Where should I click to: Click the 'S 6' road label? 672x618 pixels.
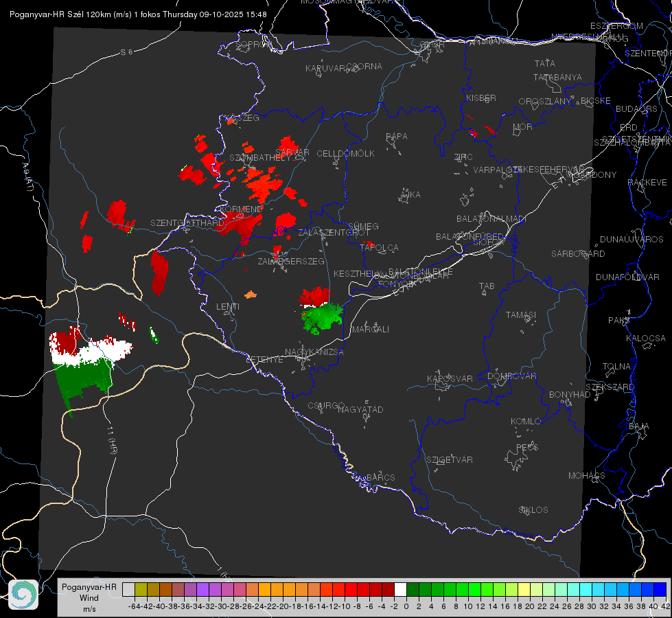click(x=126, y=52)
